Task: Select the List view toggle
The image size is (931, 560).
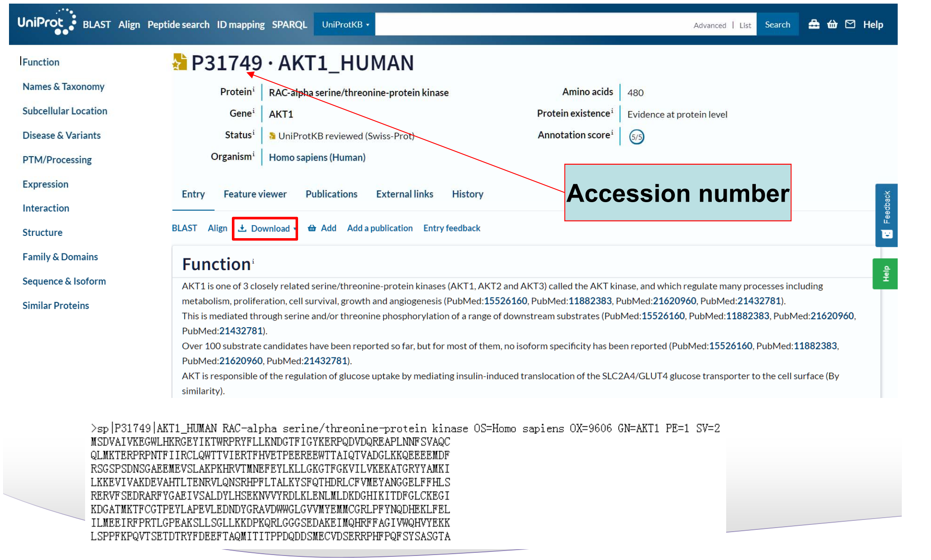Action: 744,24
